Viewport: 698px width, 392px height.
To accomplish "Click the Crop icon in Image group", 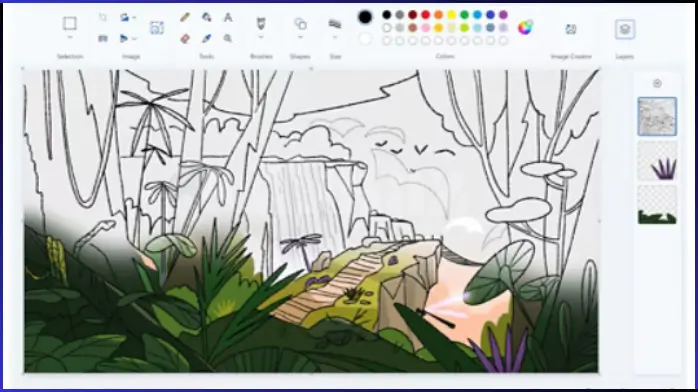I will (103, 17).
